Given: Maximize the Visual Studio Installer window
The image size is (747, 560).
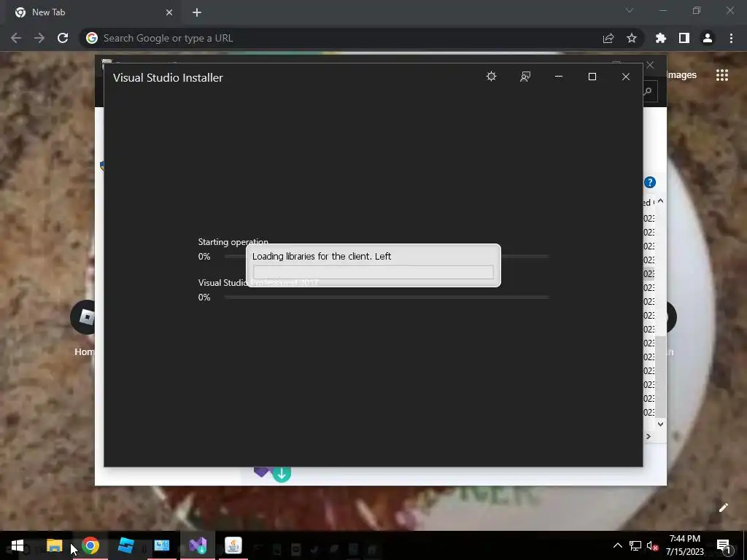Looking at the screenshot, I should pyautogui.click(x=592, y=77).
